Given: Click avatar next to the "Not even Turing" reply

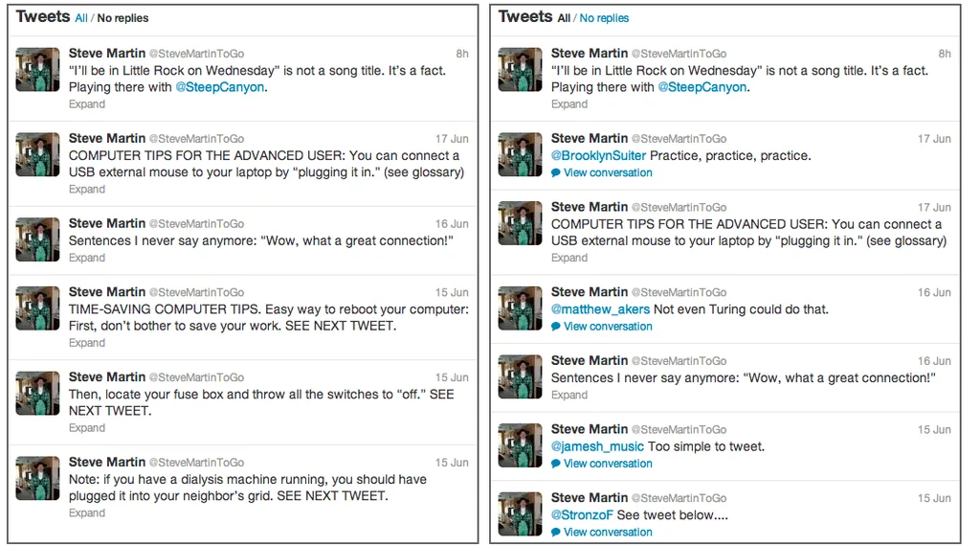Looking at the screenshot, I should [520, 307].
